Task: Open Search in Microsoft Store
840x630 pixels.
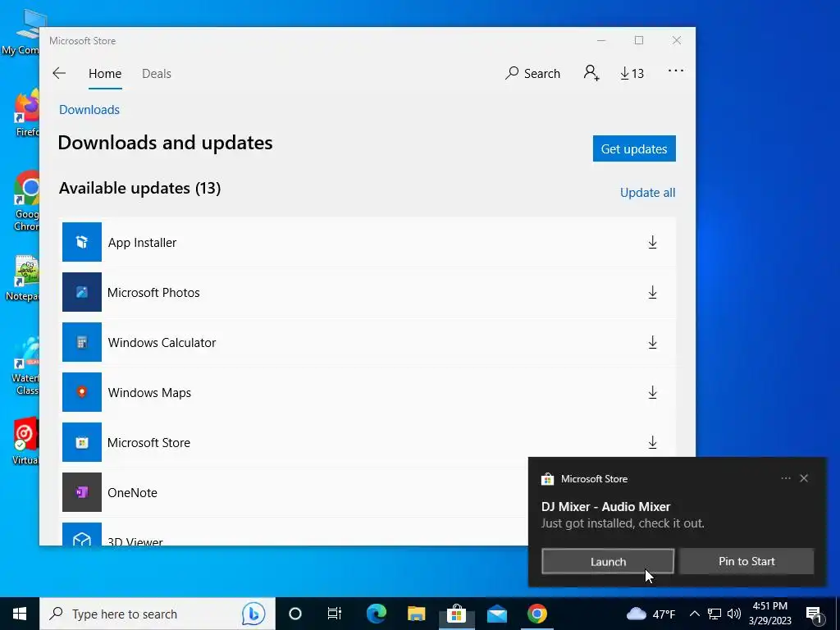Action: [x=532, y=73]
